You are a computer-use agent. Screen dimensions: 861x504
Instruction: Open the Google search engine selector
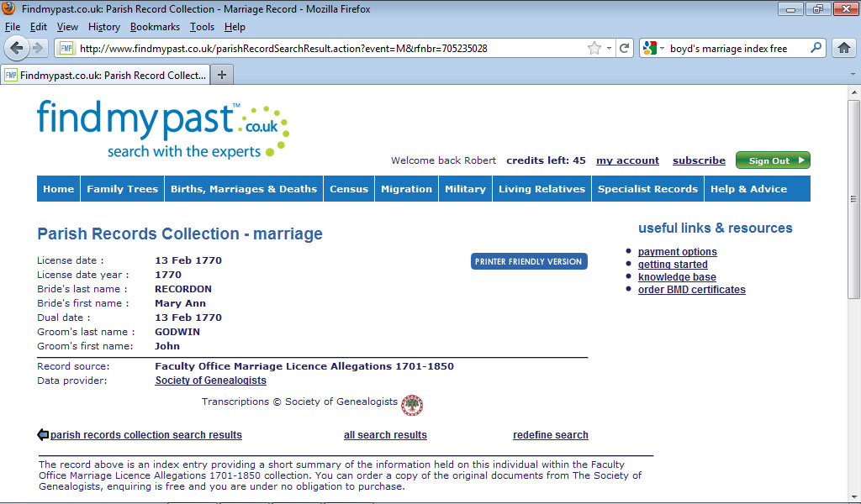pyautogui.click(x=653, y=48)
